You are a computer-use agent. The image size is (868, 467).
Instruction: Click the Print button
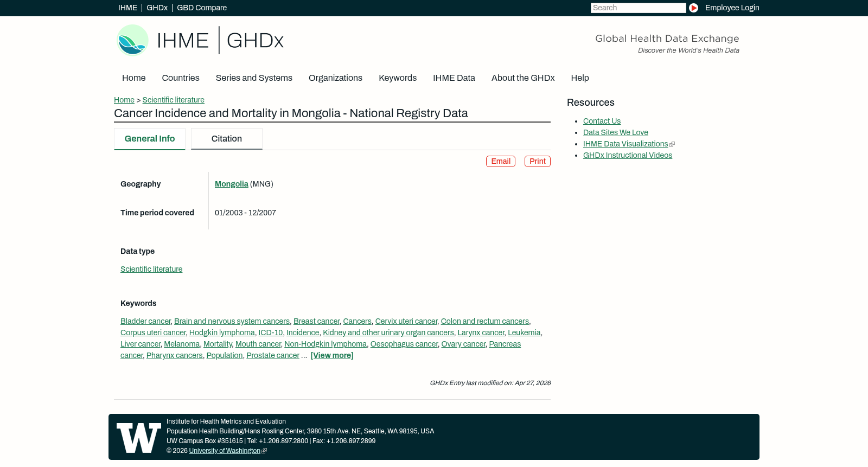point(538,162)
